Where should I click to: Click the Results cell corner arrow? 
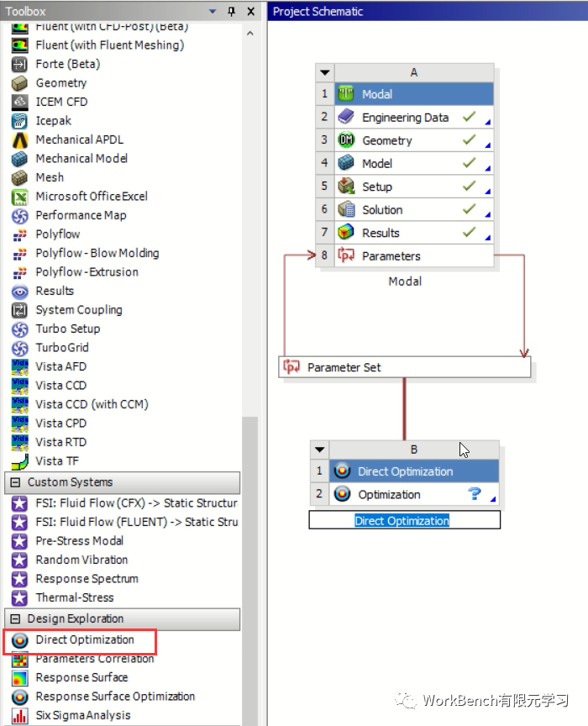(x=487, y=238)
